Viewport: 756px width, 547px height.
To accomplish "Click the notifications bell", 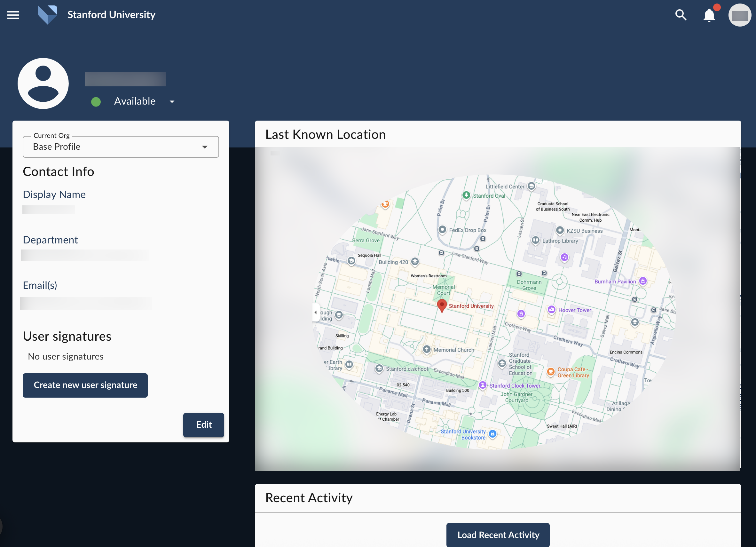I will (x=709, y=15).
